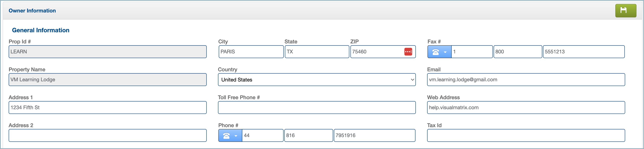Click the Phone country code field 44
This screenshot has width=644, height=149.
click(262, 135)
